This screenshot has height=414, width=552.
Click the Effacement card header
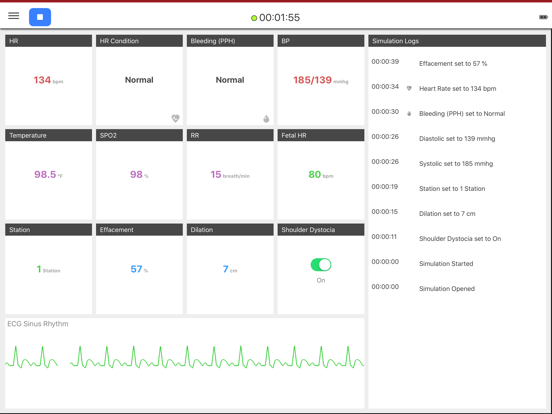(139, 230)
